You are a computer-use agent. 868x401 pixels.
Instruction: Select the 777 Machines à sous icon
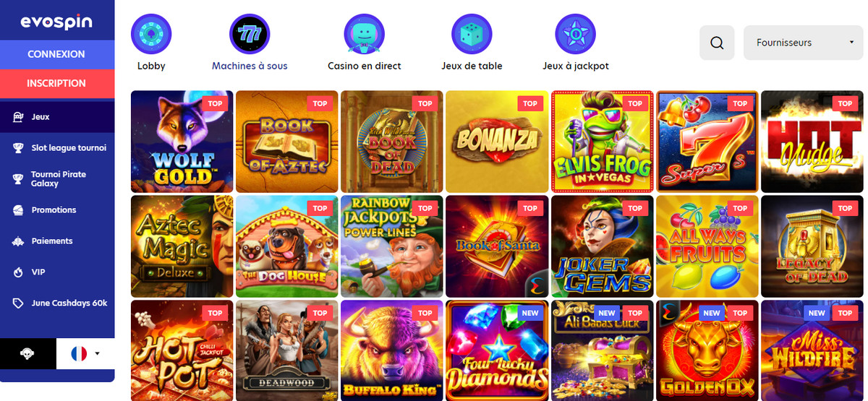tap(250, 34)
